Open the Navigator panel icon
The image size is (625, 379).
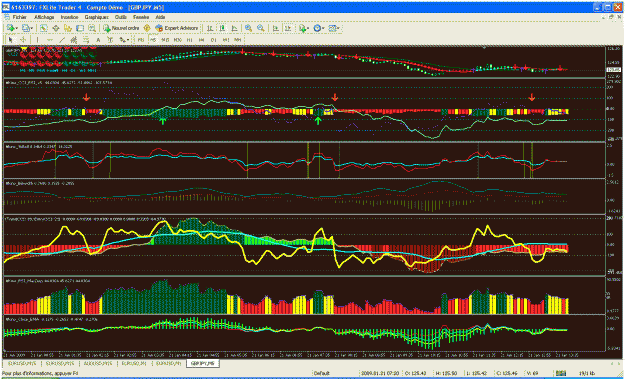coord(67,28)
